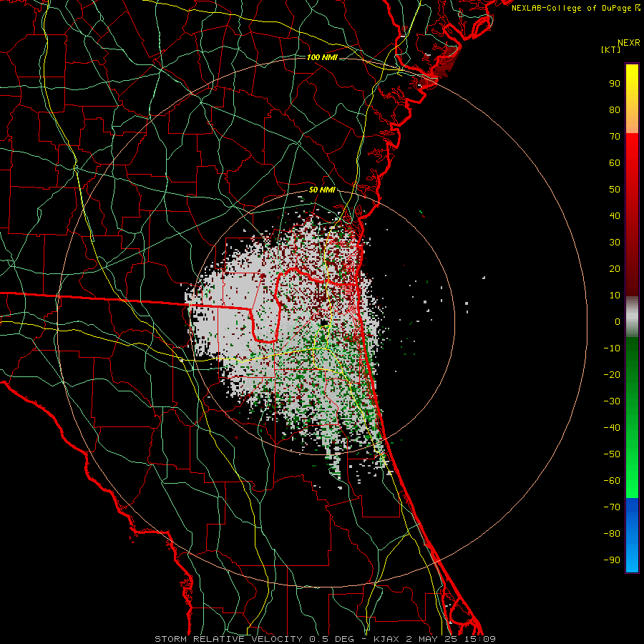
Task: Click the -50 value on the velocity scale
Action: tap(612, 454)
